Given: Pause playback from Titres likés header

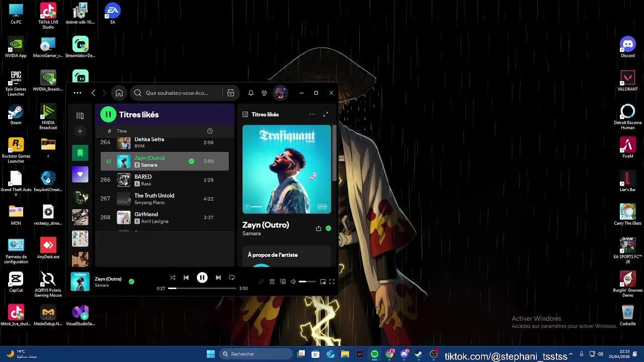Looking at the screenshot, I should pos(108,115).
